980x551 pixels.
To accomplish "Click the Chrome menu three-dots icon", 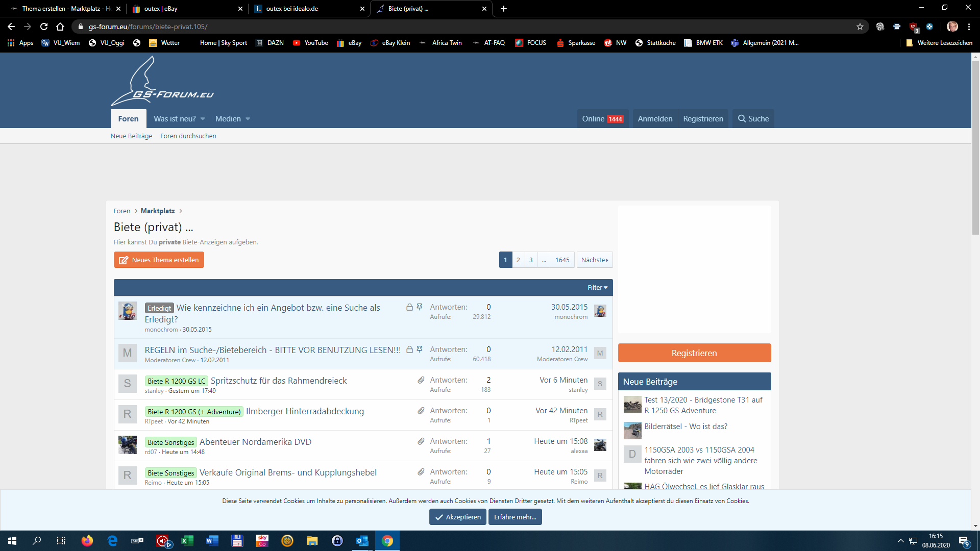I will (x=969, y=27).
